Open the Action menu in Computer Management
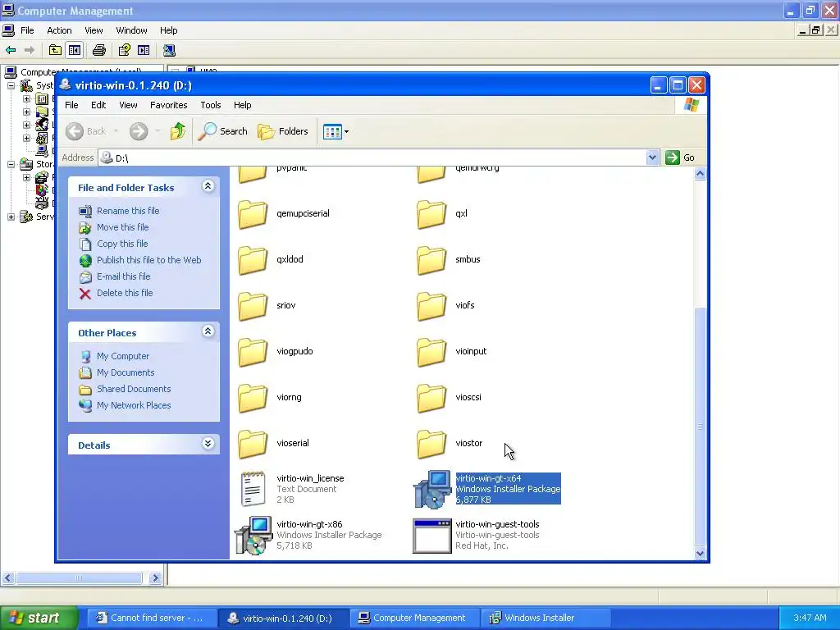The image size is (840, 630). click(x=59, y=30)
